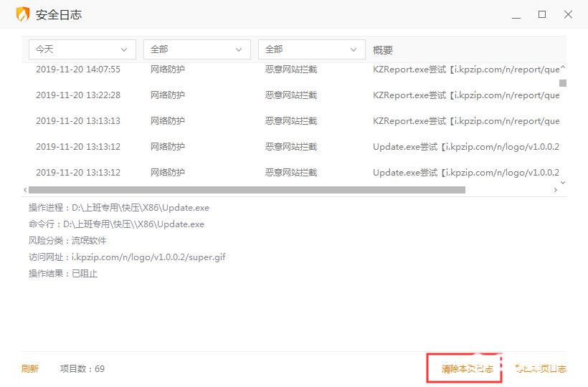Minimize the 安全日志 window
This screenshot has height=387, width=588.
coord(516,15)
